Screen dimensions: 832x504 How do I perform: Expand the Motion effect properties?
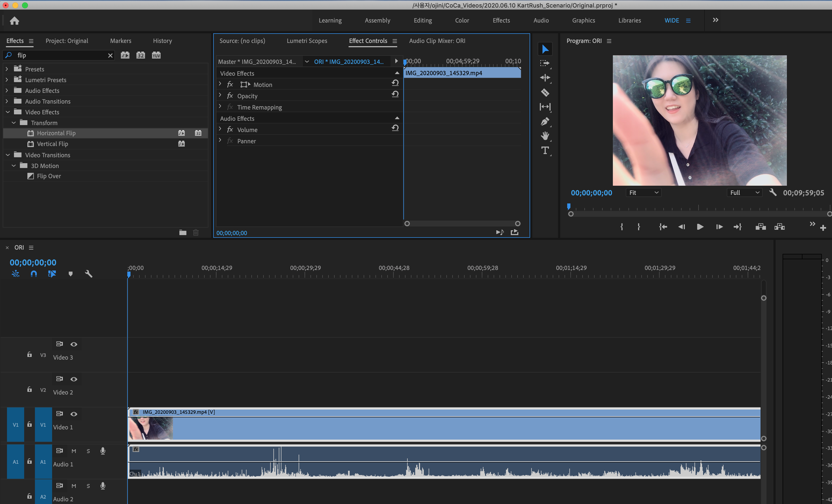point(220,84)
